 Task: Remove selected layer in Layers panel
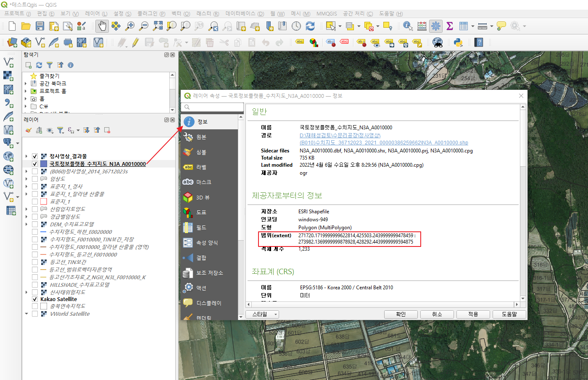(x=107, y=130)
